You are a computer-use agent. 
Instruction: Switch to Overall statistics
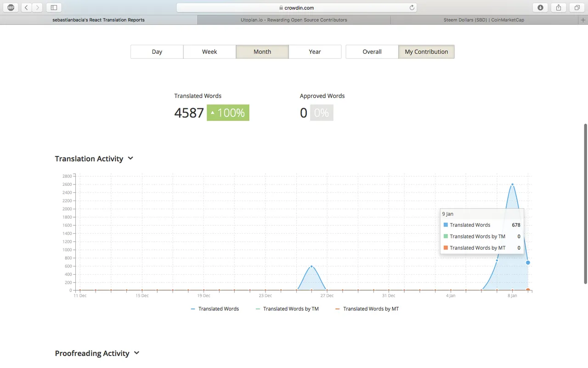[x=372, y=52]
